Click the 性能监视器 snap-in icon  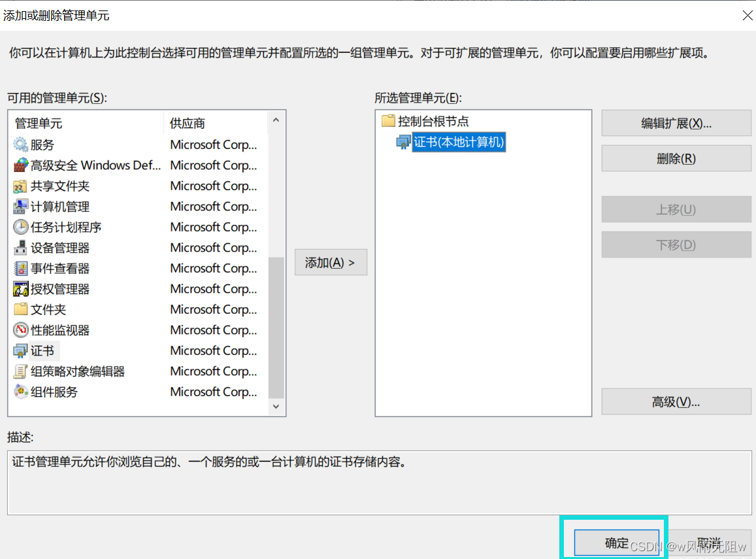19,330
